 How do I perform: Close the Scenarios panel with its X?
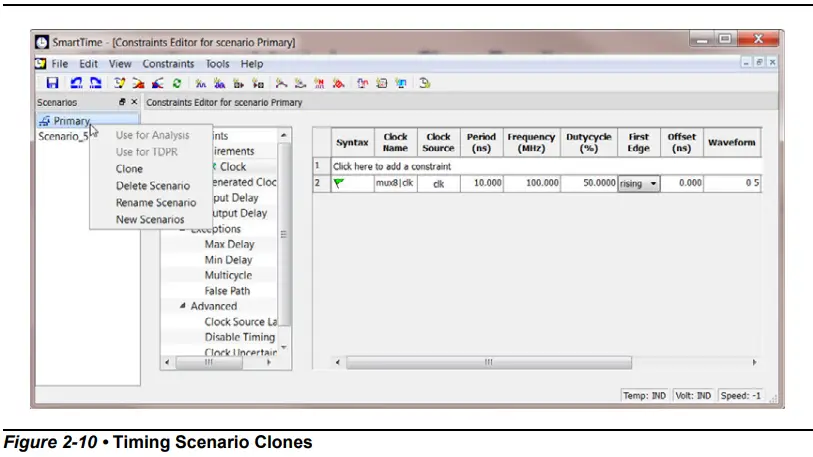(134, 102)
